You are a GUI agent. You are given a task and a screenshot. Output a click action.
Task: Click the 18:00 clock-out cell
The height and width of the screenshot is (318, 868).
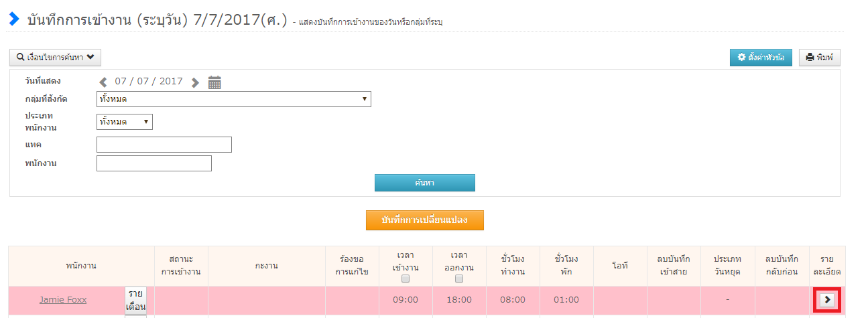click(x=459, y=300)
